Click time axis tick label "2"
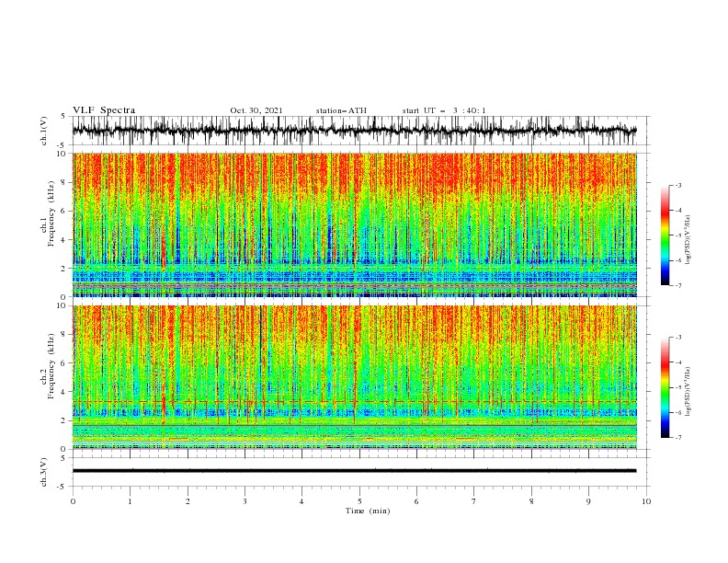The width and height of the screenshot is (728, 563). pos(188,501)
